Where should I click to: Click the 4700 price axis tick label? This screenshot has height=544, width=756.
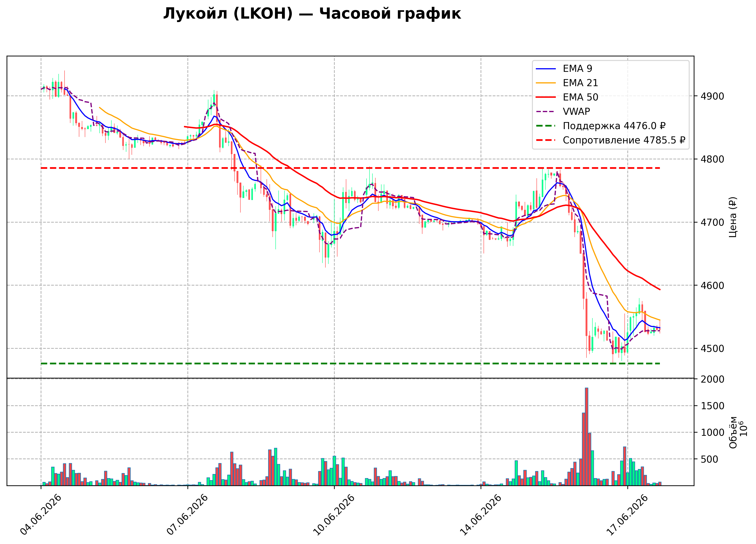(x=712, y=223)
